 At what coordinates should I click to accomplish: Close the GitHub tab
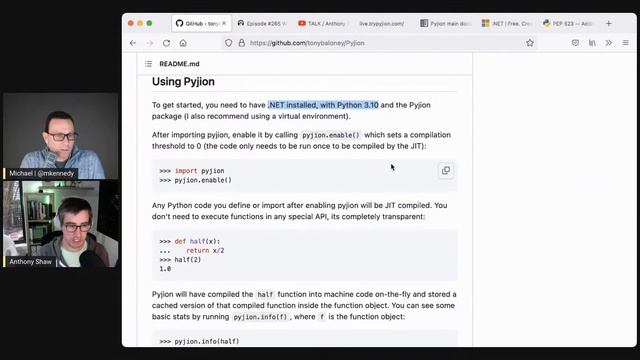(x=224, y=24)
